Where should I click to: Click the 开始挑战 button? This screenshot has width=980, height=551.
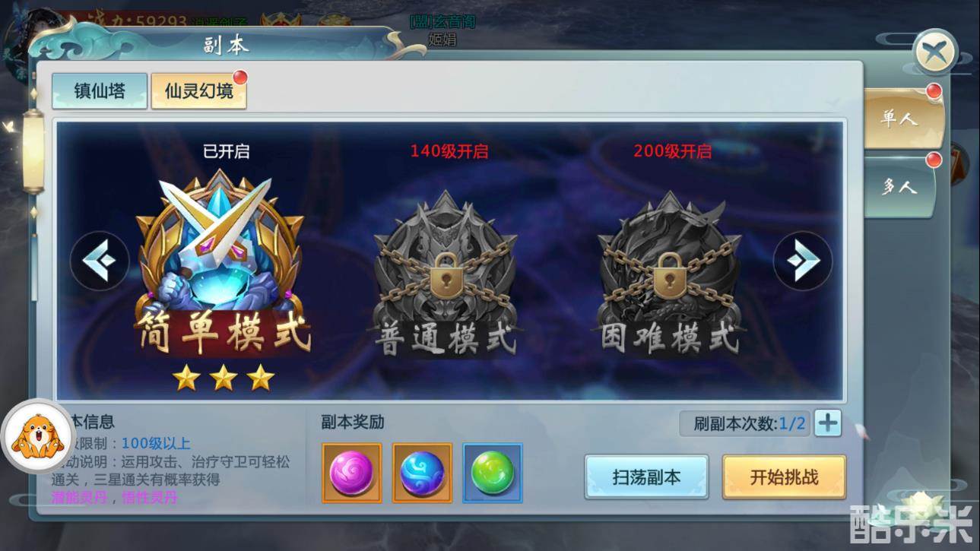(x=784, y=477)
